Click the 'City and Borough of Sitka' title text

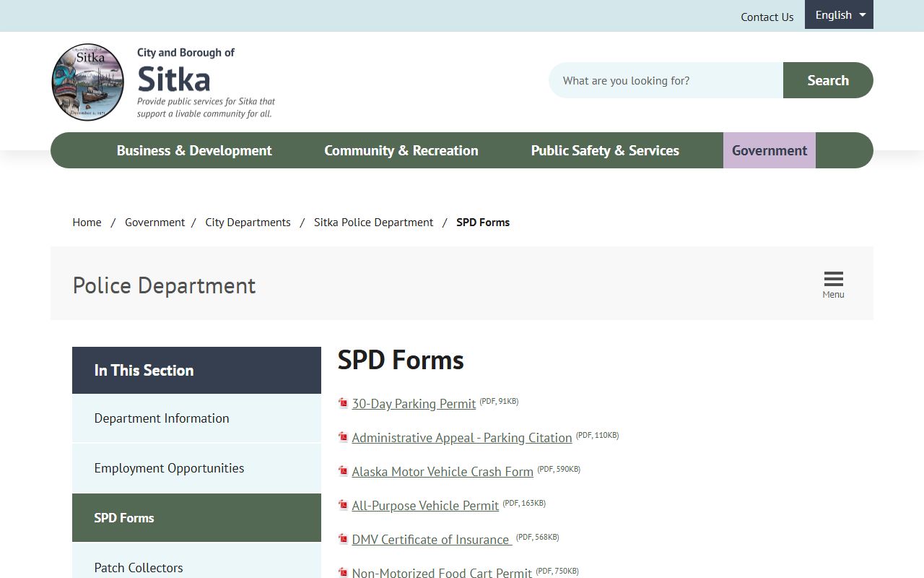pyautogui.click(x=186, y=69)
